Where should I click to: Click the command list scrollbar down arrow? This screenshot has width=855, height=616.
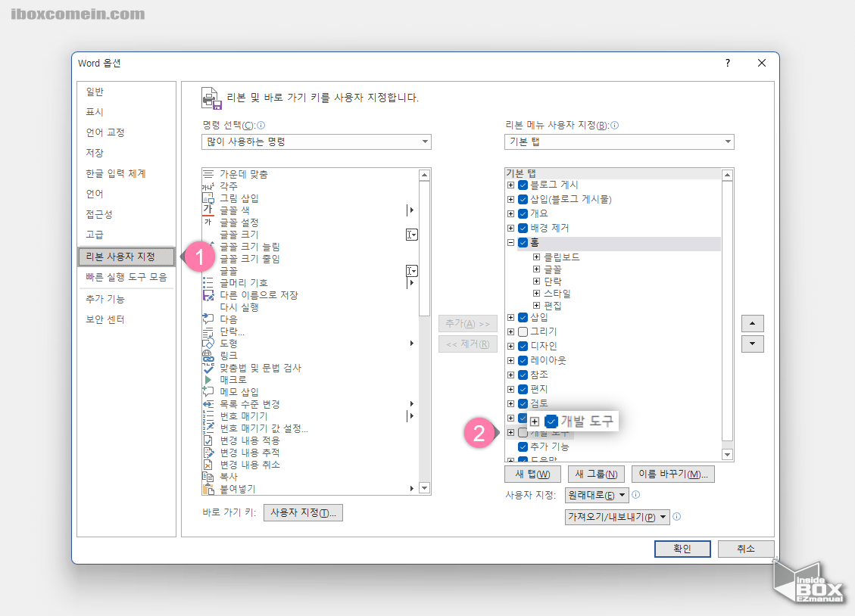(x=424, y=488)
